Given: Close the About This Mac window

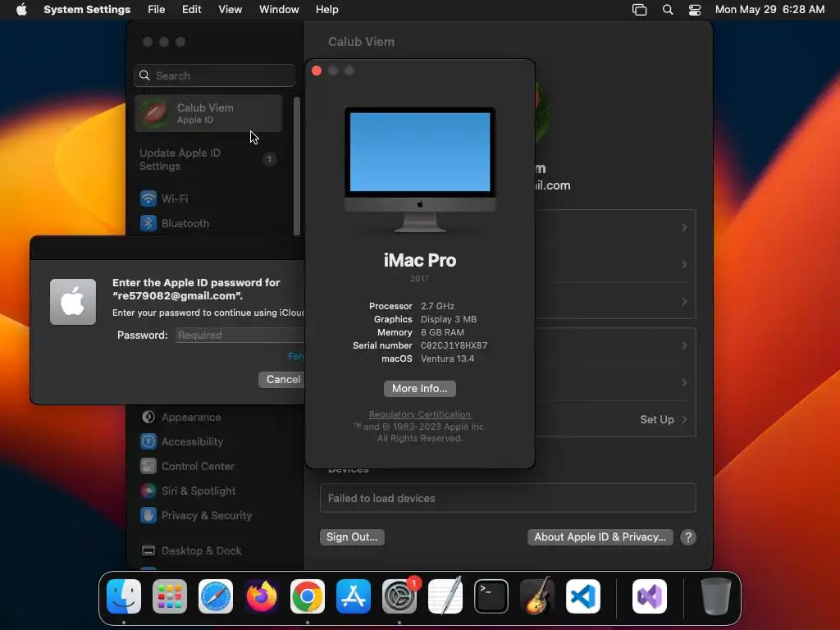Looking at the screenshot, I should (x=317, y=71).
